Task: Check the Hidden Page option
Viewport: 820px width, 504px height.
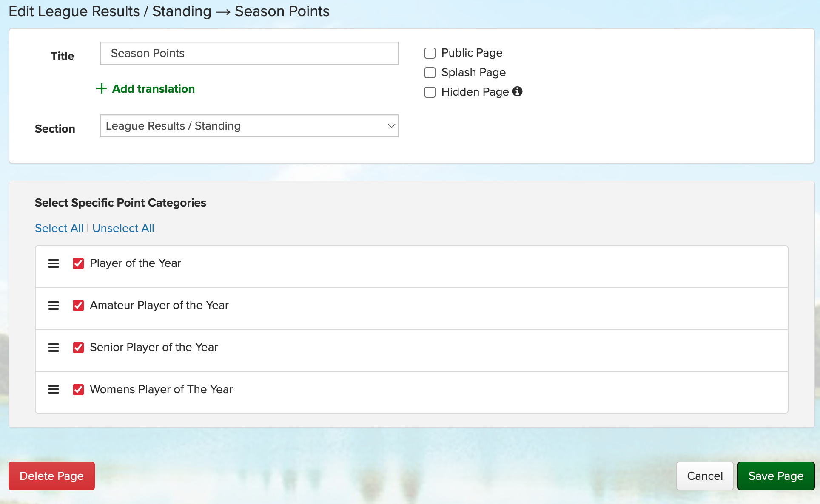Action: [x=430, y=92]
